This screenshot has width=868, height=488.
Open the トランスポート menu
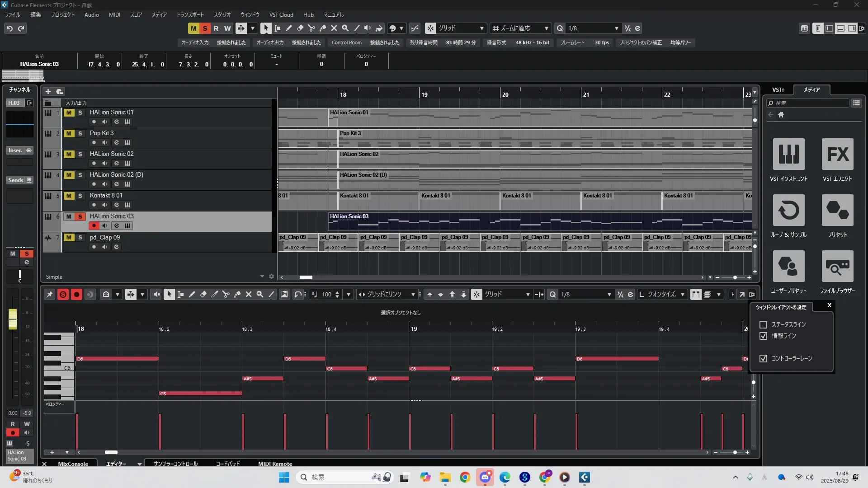[190, 14]
